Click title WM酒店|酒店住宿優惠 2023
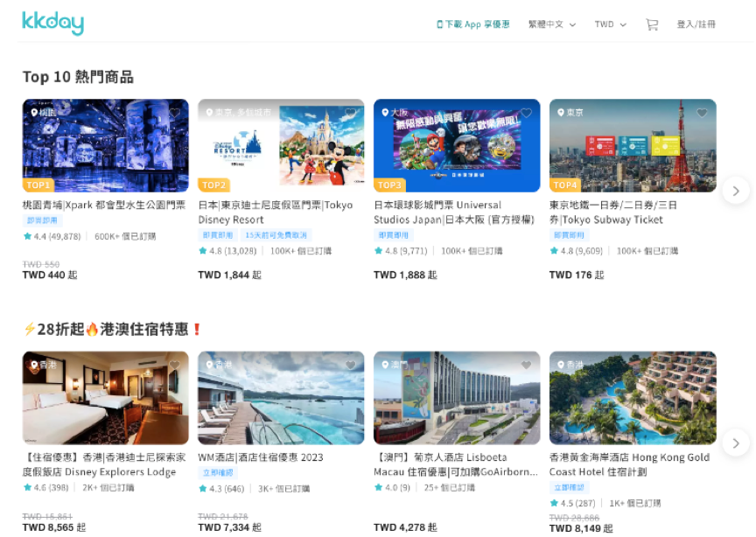The width and height of the screenshot is (756, 537). (261, 457)
